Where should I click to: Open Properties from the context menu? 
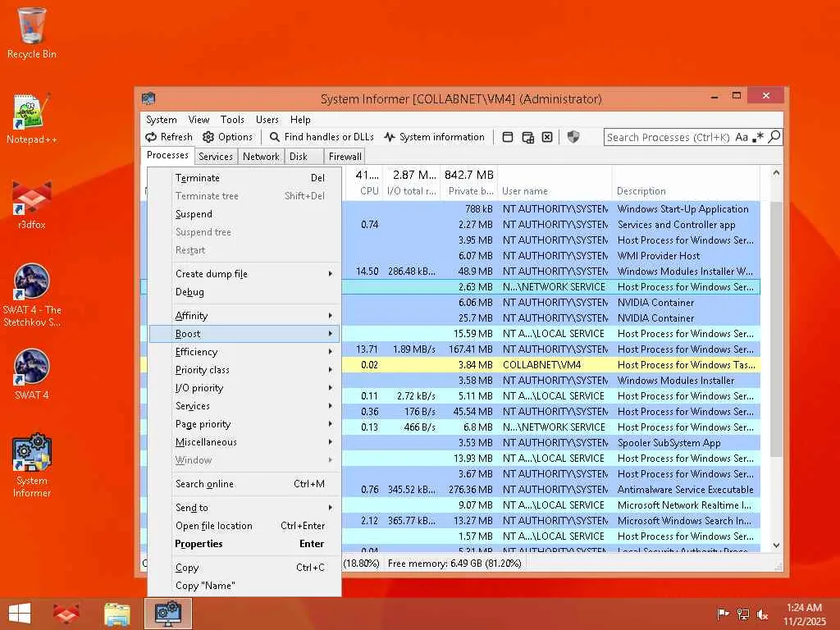pos(244,544)
